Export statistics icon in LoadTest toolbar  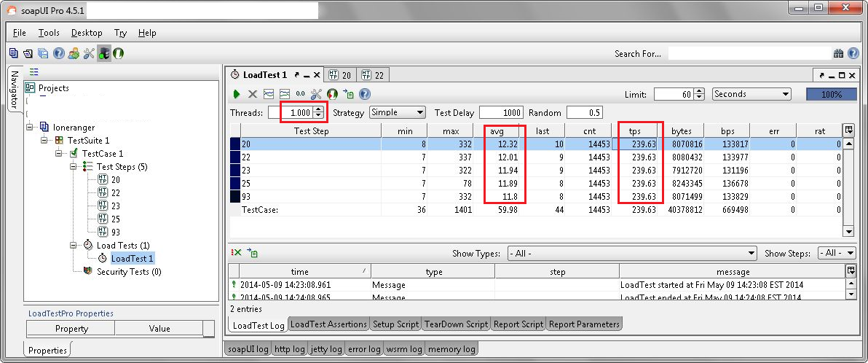348,94
